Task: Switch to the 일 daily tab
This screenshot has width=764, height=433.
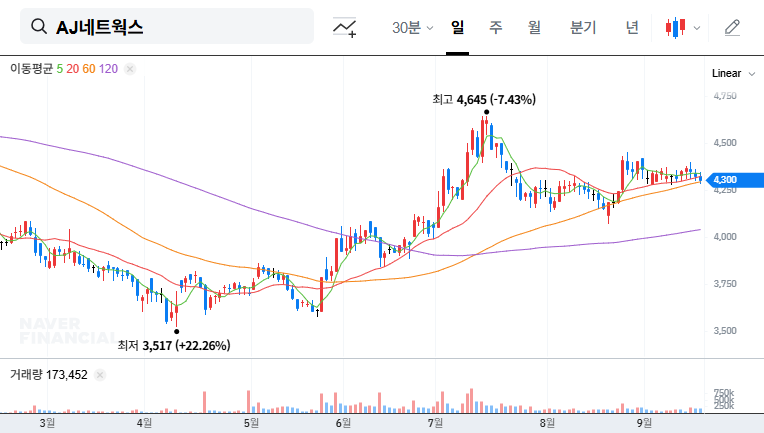Action: point(457,27)
